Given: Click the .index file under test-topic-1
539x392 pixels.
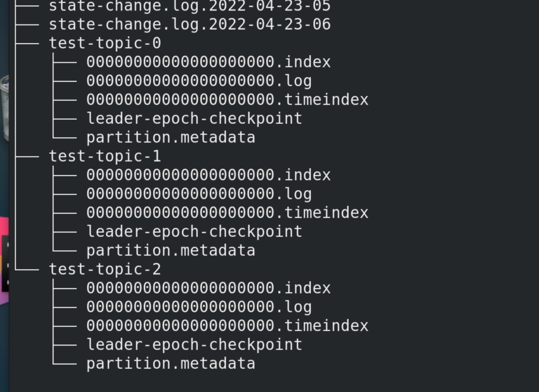Looking at the screenshot, I should (x=208, y=175).
